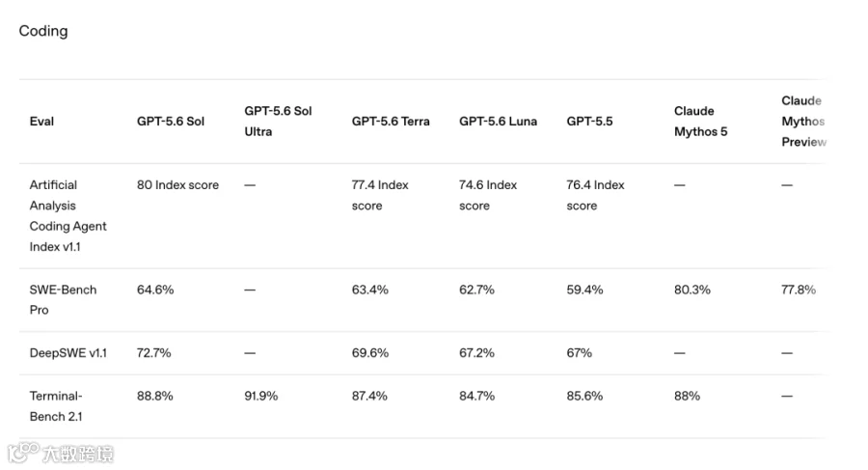
Task: Click the SWE-Bench Pro row label
Action: [x=63, y=300]
